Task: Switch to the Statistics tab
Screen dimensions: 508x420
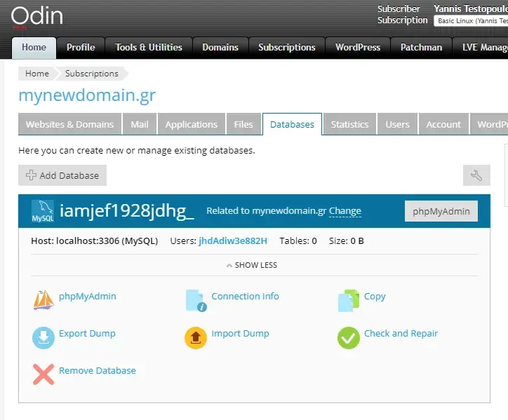Action: [349, 124]
